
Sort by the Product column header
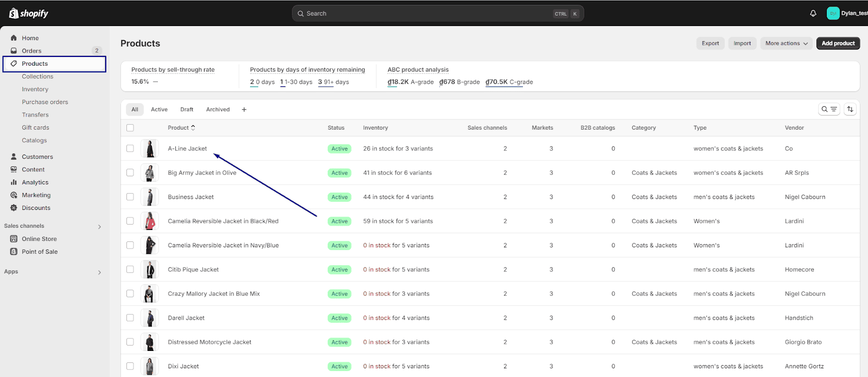(181, 128)
